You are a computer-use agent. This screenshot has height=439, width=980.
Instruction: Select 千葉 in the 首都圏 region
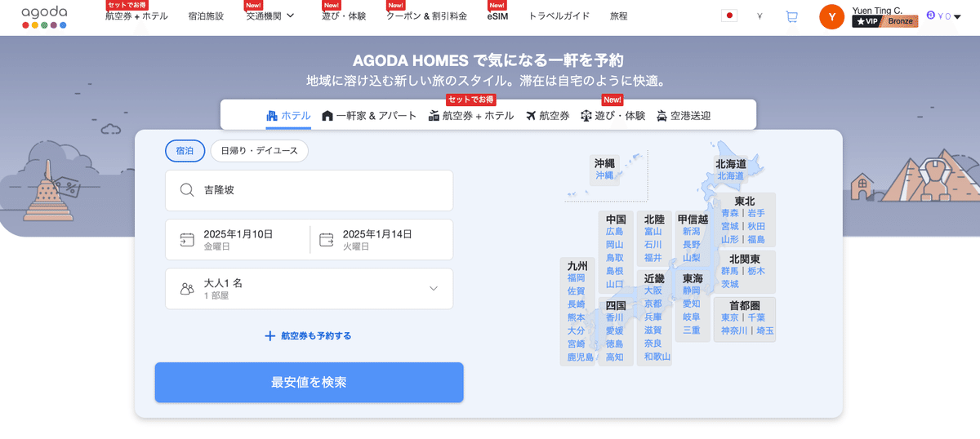tap(756, 317)
